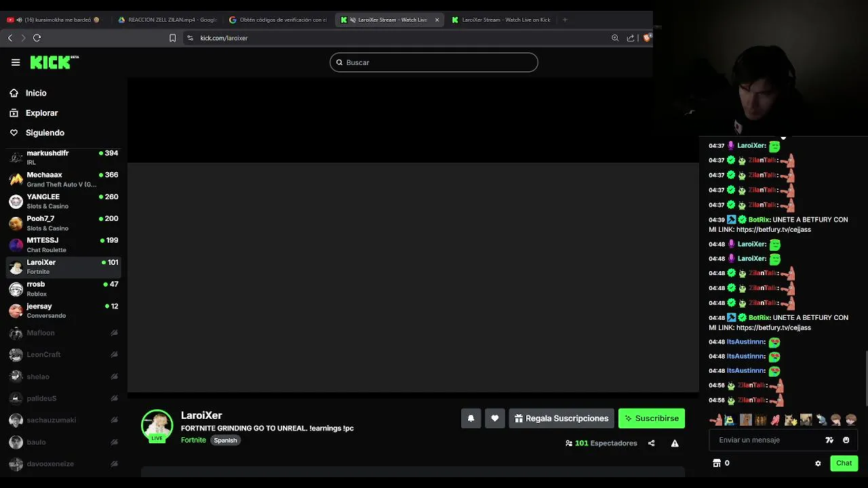Open betfury.tv link in 04:39 BotRix message

point(773,230)
